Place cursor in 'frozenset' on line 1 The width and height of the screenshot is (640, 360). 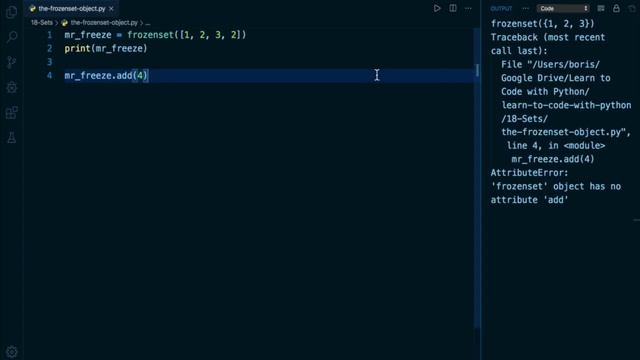(x=150, y=35)
